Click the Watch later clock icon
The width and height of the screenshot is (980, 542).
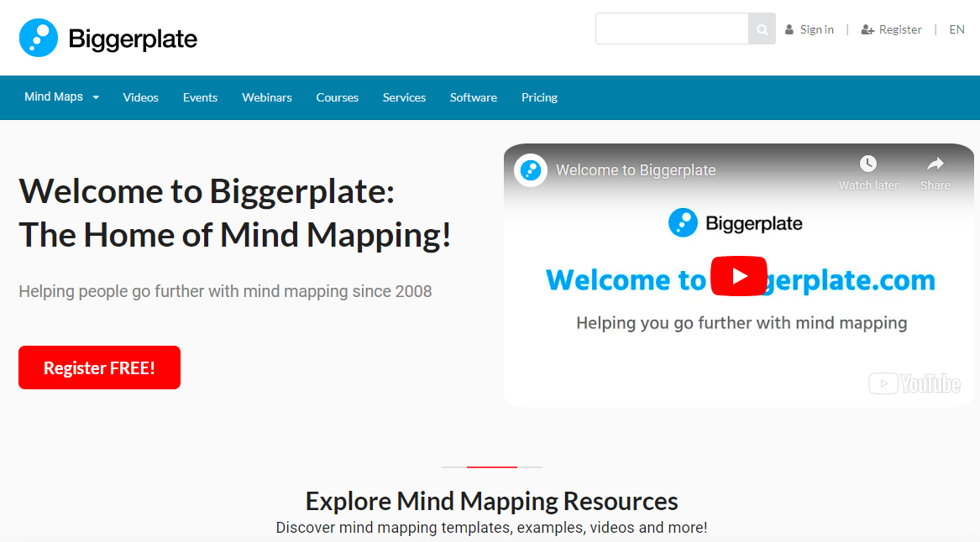tap(868, 164)
